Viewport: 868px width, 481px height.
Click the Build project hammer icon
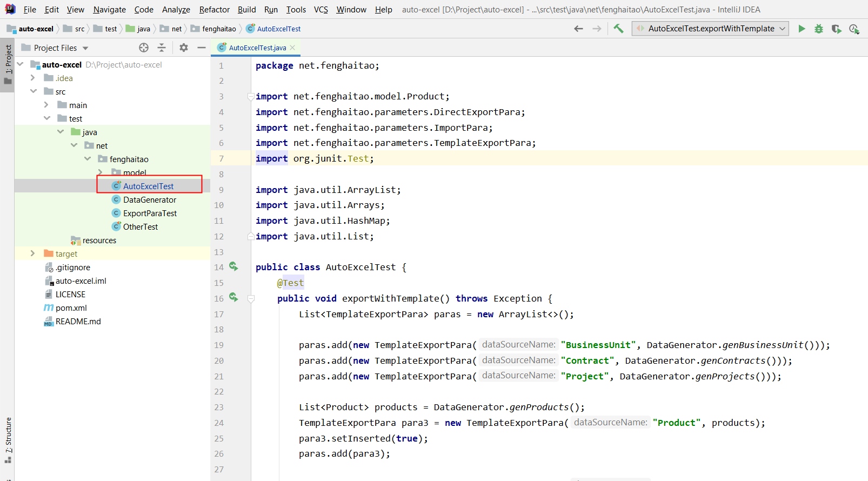click(x=618, y=29)
